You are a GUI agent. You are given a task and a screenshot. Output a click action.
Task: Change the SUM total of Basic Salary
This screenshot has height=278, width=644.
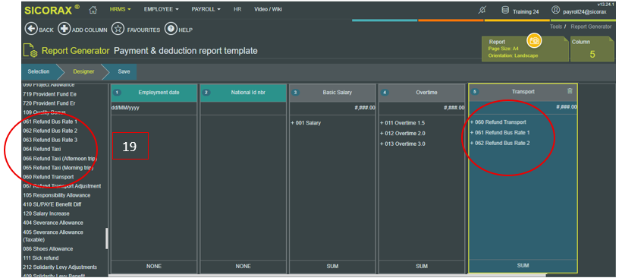332,267
